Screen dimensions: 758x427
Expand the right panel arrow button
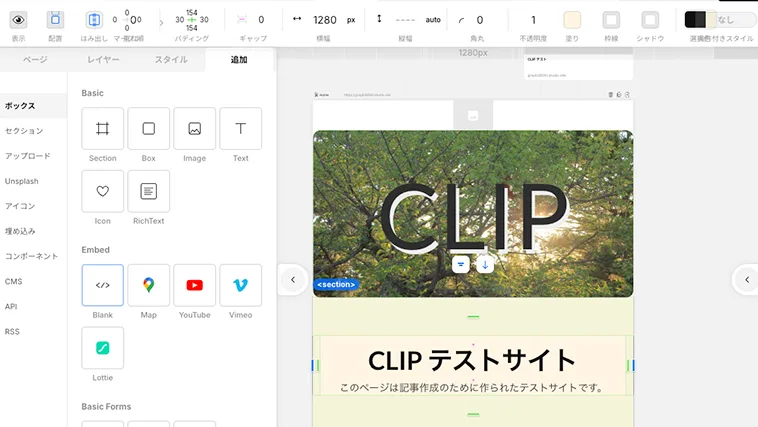point(746,280)
